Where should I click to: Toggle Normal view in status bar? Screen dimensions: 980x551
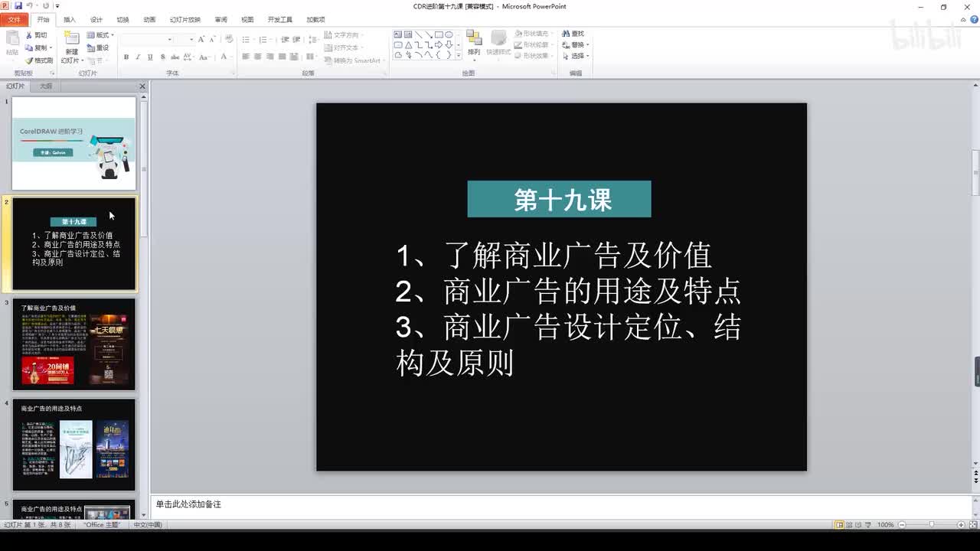coord(840,525)
